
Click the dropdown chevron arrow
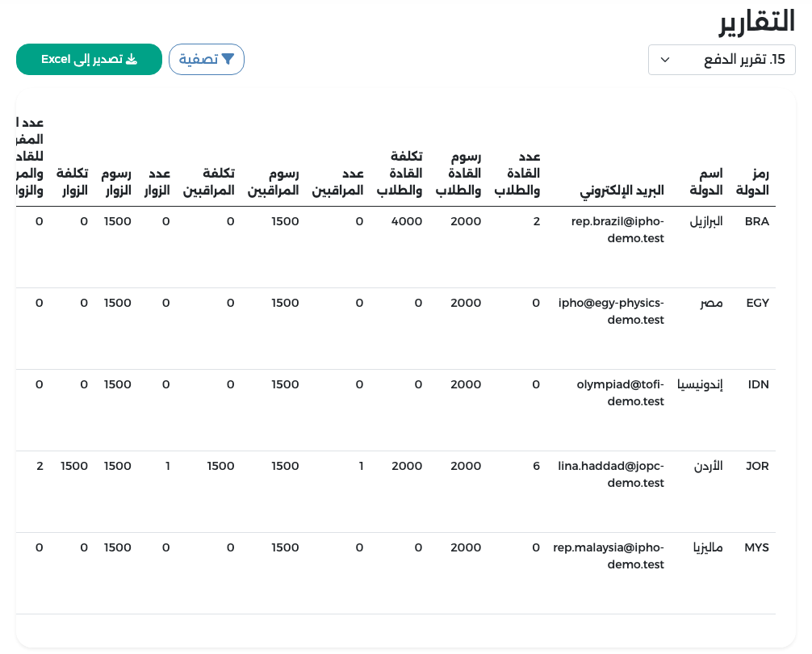click(x=665, y=60)
